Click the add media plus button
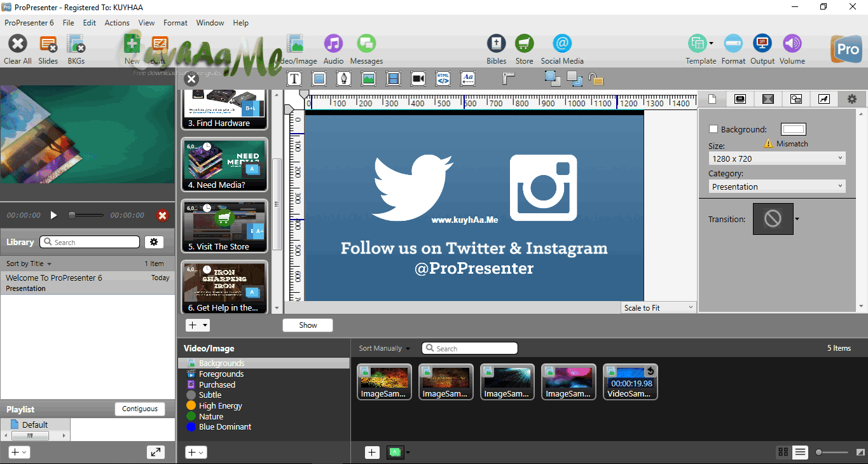868x464 pixels. pos(373,453)
